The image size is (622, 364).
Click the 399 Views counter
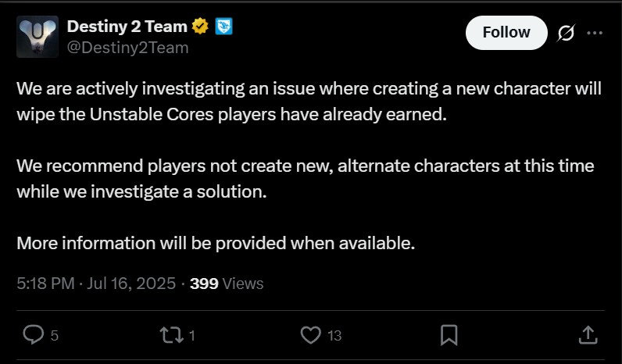[227, 284]
